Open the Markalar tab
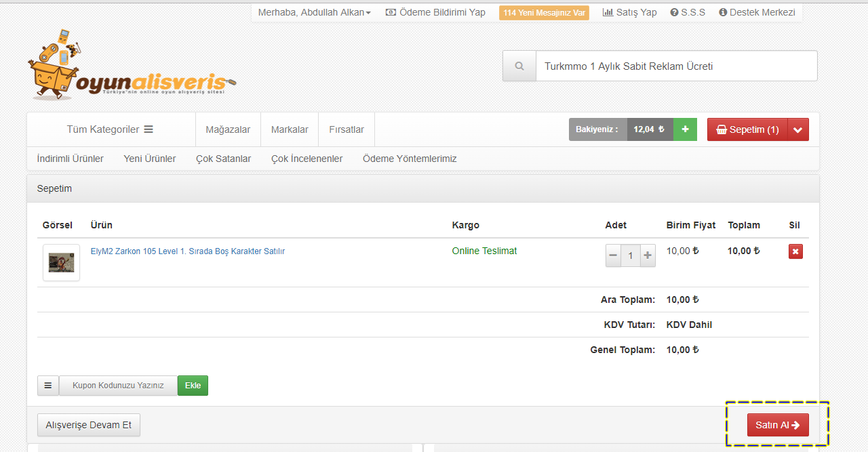 point(290,129)
